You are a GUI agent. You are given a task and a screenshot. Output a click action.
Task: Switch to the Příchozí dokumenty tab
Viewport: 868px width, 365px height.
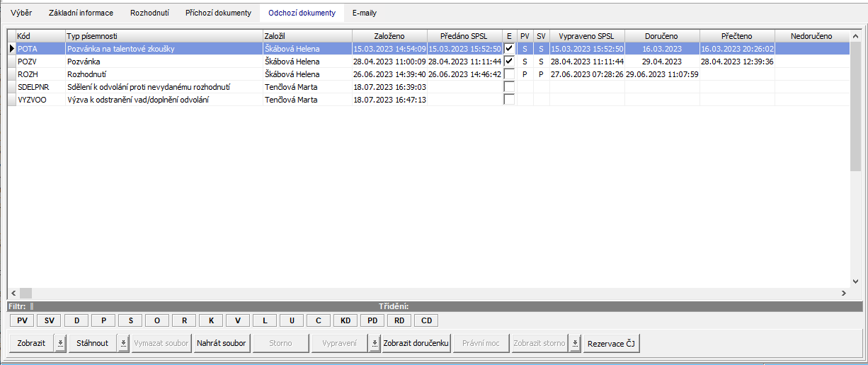click(x=218, y=13)
